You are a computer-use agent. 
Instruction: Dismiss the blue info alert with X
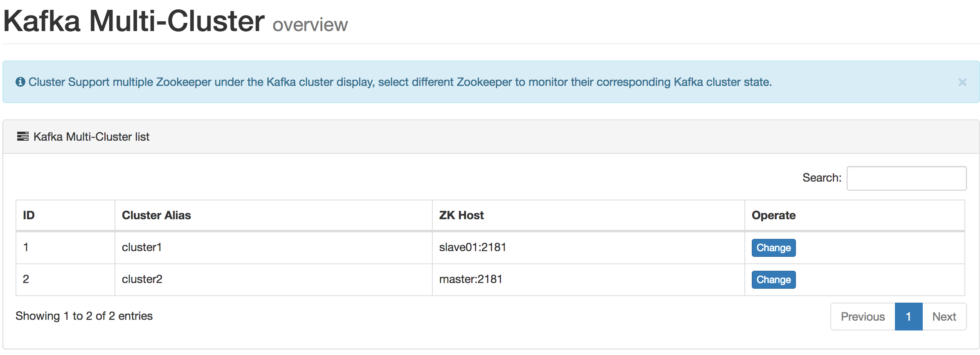[962, 82]
